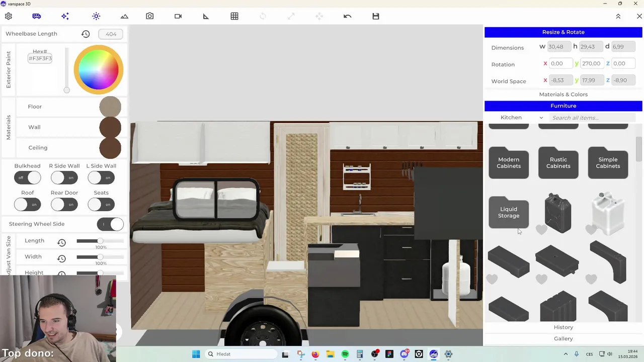Pick a color on the exterior paint wheel
Screen dimensions: 644x362
98,69
